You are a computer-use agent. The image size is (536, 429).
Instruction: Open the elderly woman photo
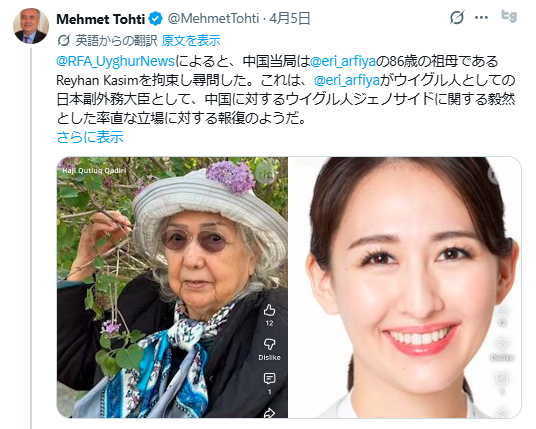172,287
